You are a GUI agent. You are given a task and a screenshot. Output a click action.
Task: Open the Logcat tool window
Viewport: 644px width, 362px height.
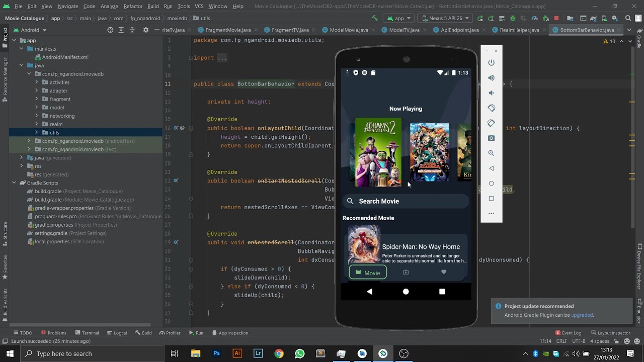point(117,333)
